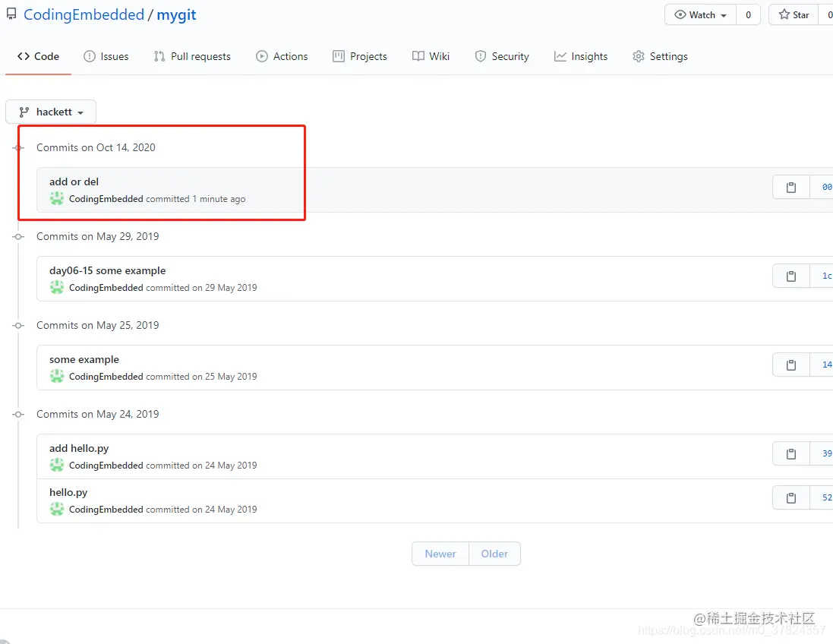Click avatar on 'hello.py' commit
Image resolution: width=833 pixels, height=644 pixels.
point(57,509)
